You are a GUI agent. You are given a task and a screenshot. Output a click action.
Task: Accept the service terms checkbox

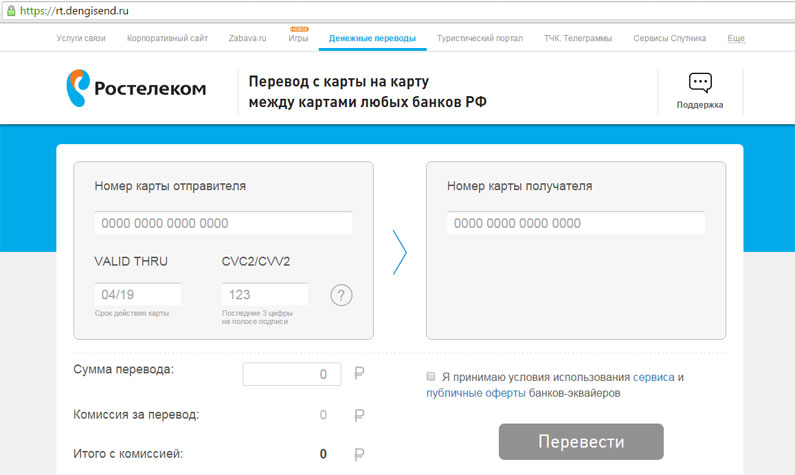click(431, 377)
